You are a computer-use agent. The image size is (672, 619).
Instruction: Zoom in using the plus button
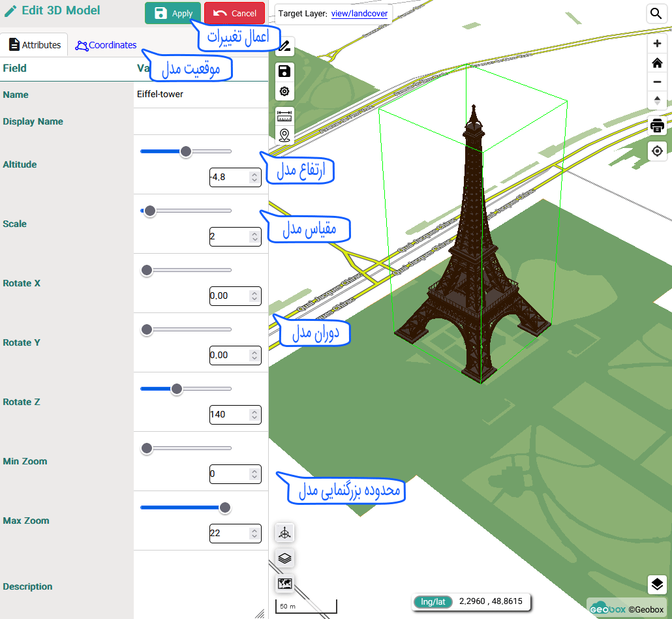tap(657, 44)
